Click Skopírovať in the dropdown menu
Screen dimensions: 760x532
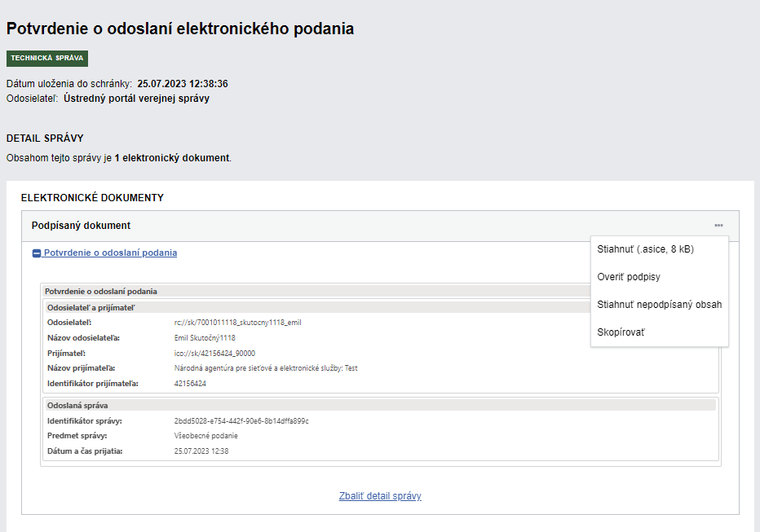(621, 332)
